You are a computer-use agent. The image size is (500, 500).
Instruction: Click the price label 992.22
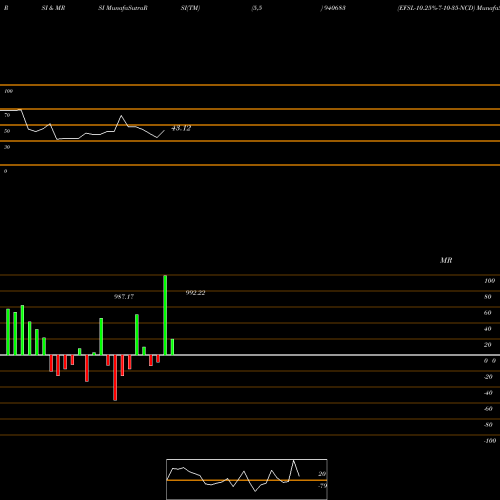tap(195, 293)
